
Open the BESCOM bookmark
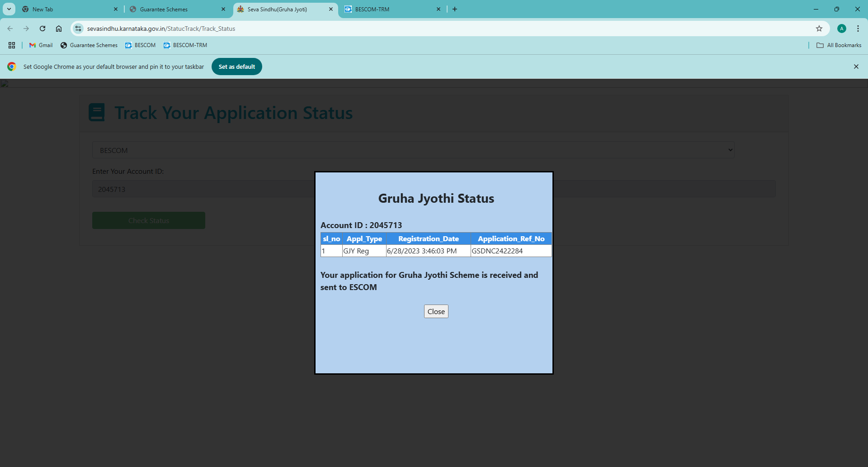click(x=141, y=45)
